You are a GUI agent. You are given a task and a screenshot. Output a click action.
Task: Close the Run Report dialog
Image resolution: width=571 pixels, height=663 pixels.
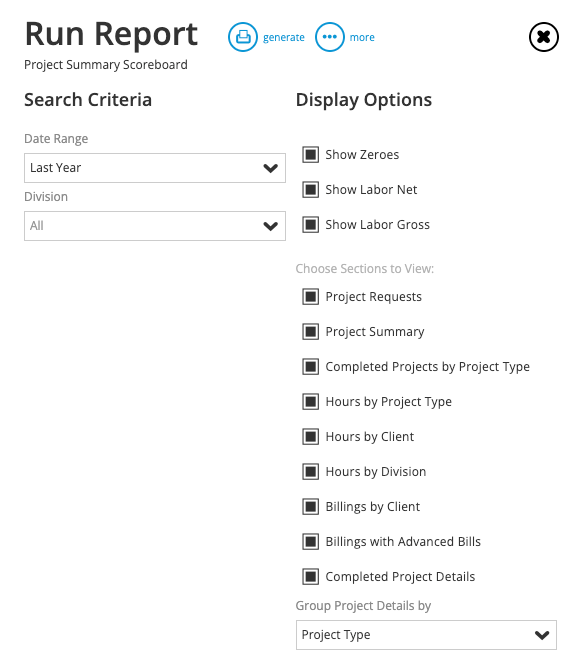[544, 37]
